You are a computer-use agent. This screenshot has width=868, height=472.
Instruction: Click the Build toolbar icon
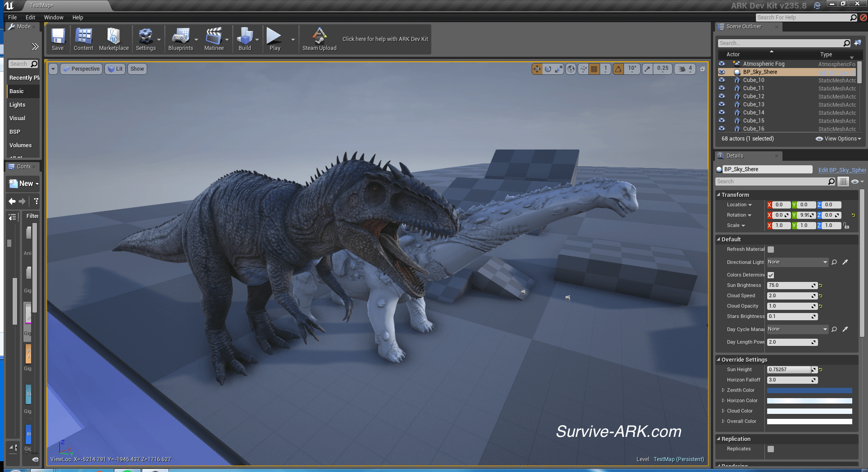point(244,39)
